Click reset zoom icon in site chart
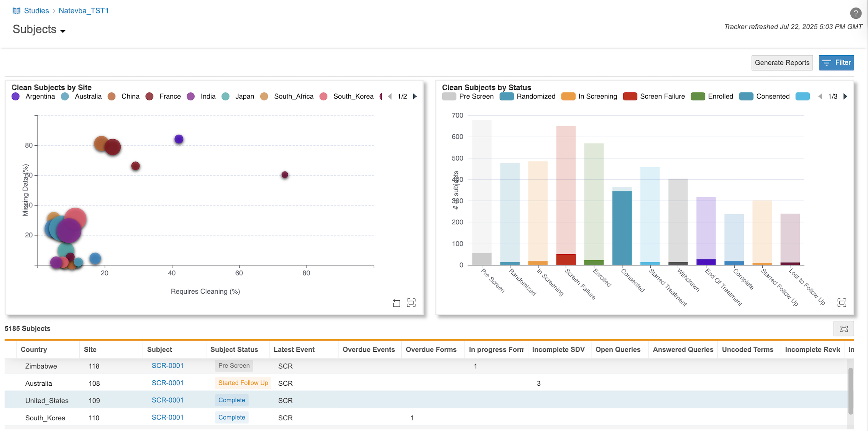Screen dimensions: 868x431 397,303
